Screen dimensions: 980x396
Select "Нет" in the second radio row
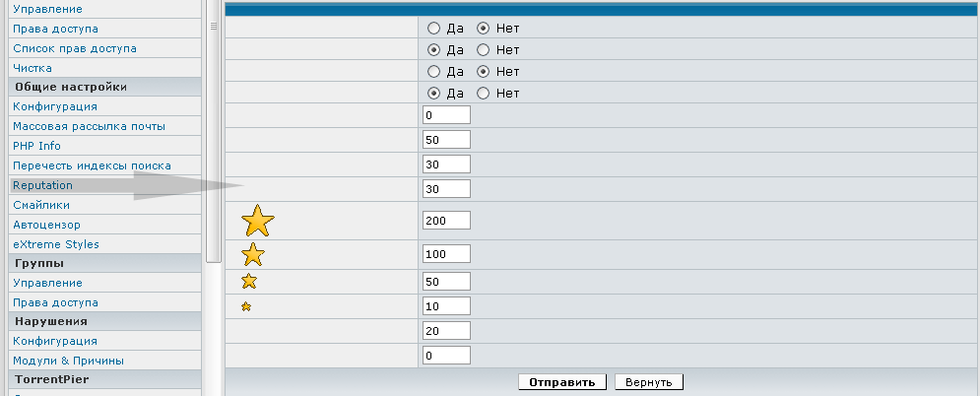point(483,49)
